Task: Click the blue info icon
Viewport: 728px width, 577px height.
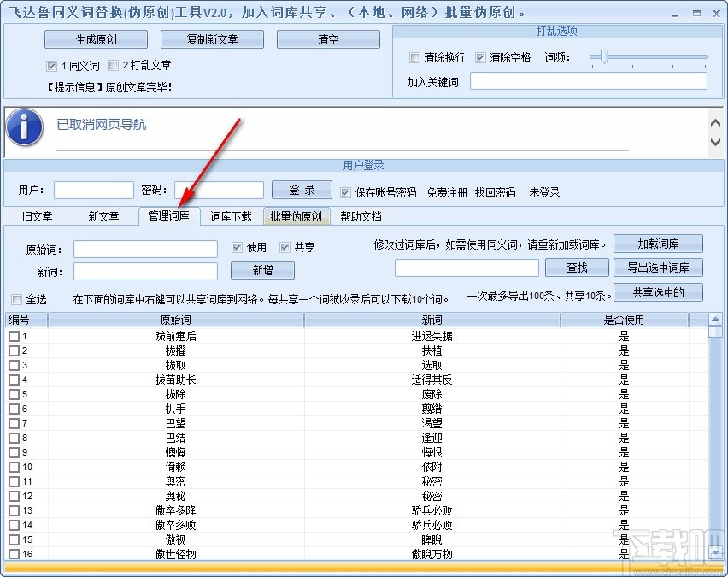Action: (x=25, y=127)
